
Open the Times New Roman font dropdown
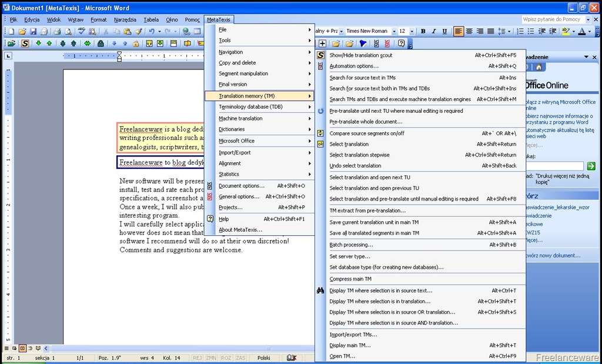(394, 32)
